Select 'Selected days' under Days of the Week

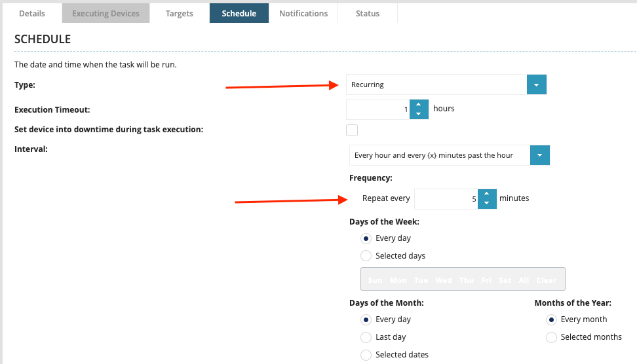(x=366, y=256)
